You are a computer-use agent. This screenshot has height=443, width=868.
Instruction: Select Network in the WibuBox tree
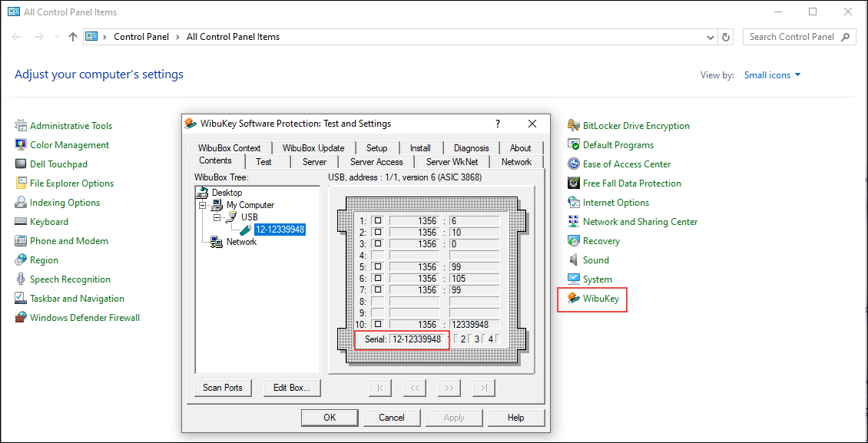(x=241, y=242)
